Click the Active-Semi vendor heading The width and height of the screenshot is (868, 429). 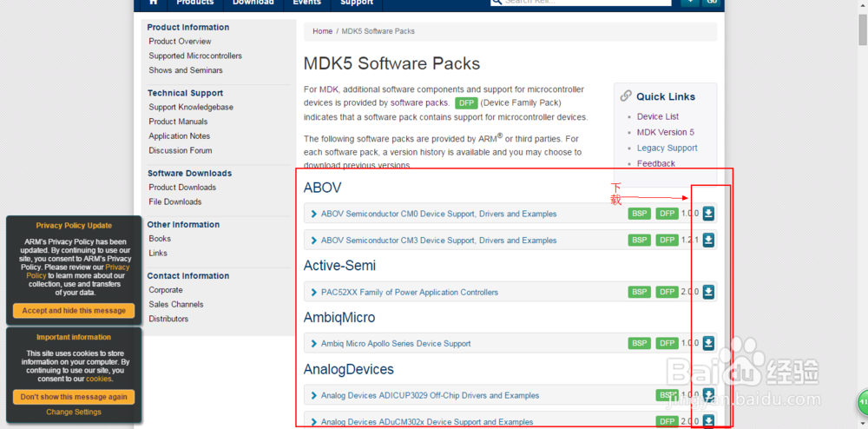[339, 266]
